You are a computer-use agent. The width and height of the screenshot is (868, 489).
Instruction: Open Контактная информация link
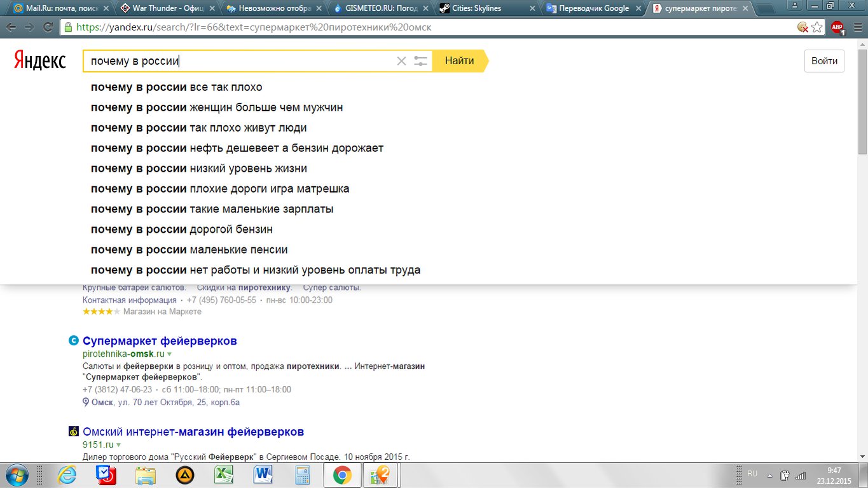pos(130,300)
